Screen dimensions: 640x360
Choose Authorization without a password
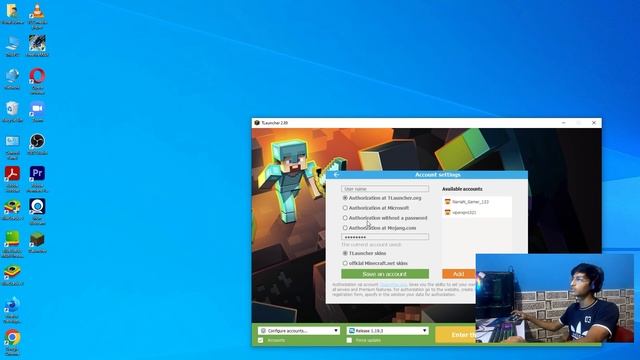(x=345, y=218)
